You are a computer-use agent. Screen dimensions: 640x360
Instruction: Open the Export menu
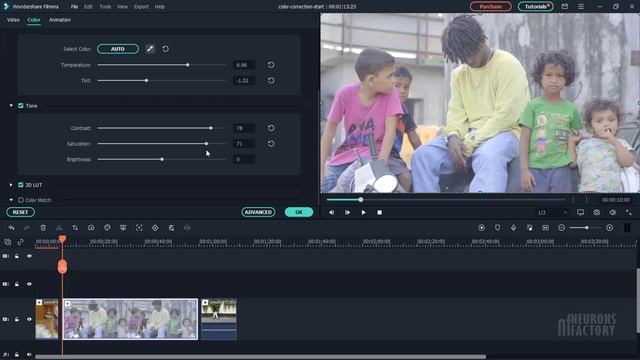click(141, 7)
